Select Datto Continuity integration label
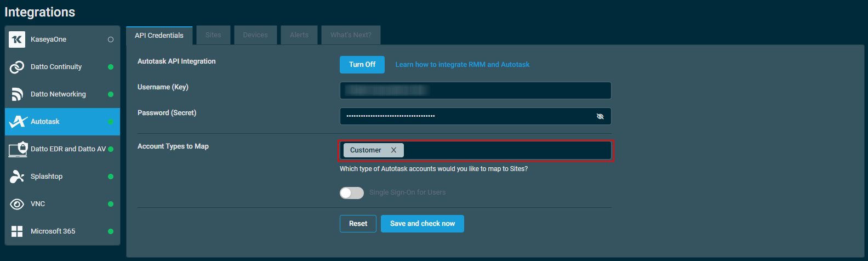Image resolution: width=868 pixels, height=261 pixels. click(x=56, y=67)
